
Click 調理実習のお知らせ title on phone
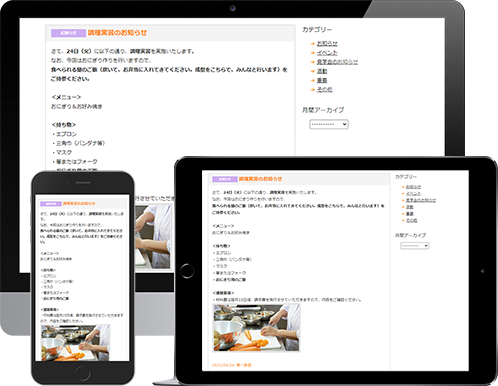coord(79,203)
